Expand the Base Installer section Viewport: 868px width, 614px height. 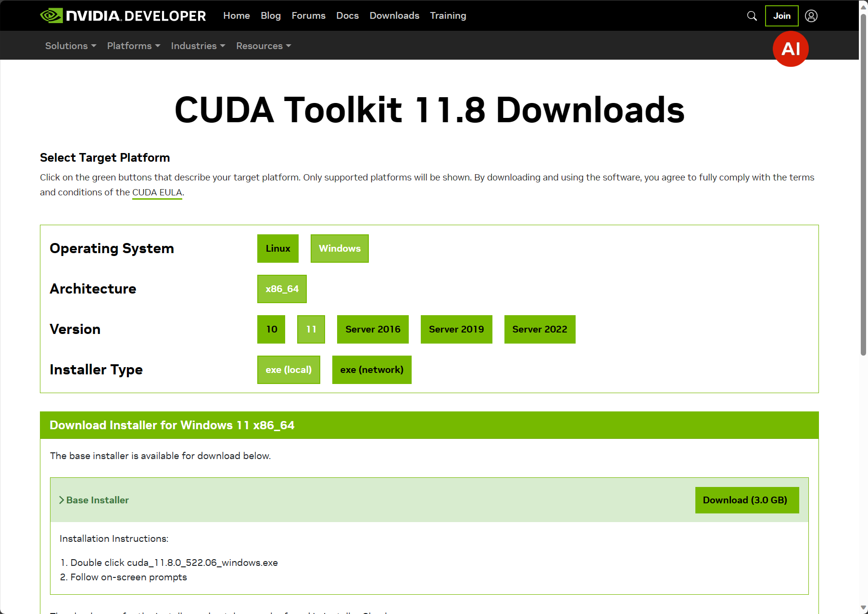click(x=94, y=500)
